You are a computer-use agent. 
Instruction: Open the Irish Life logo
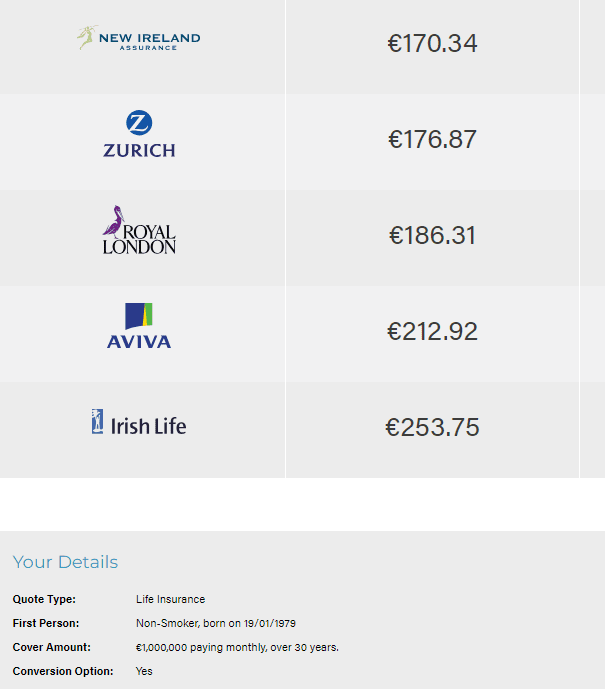[139, 424]
